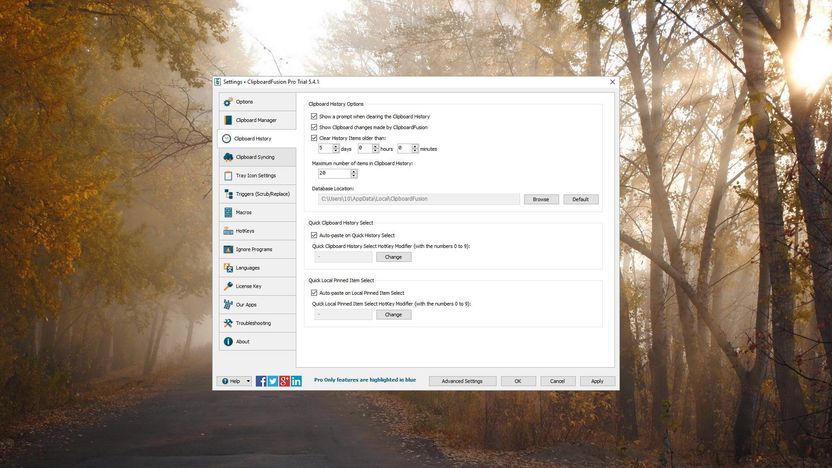Open Tray Icon Settings clipboard icon
This screenshot has height=468, width=832.
[x=228, y=176]
